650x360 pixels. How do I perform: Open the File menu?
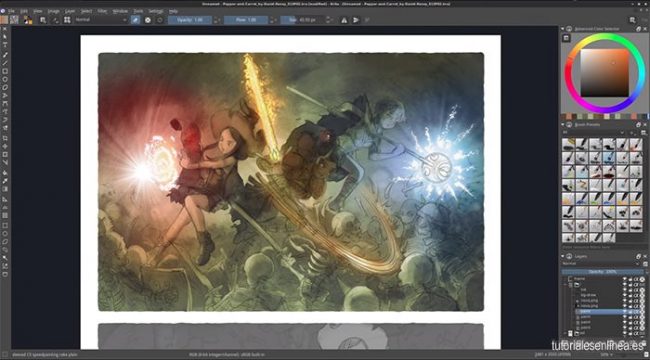[11, 11]
